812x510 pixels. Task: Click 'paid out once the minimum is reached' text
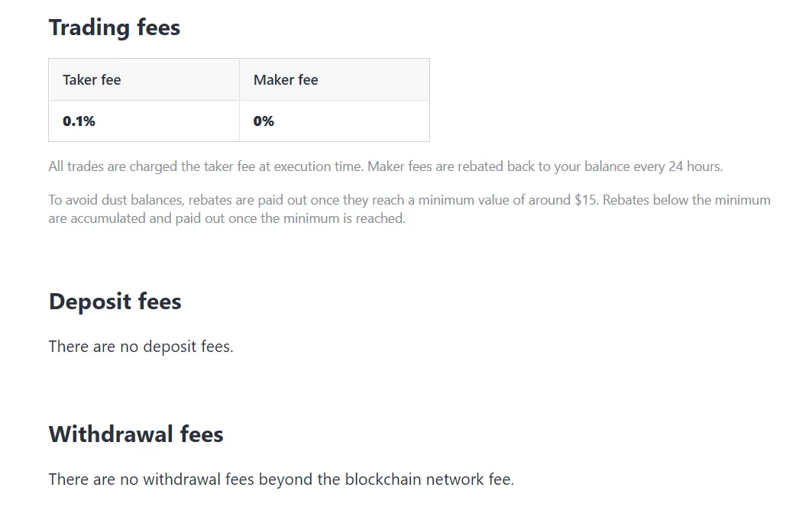click(x=290, y=218)
